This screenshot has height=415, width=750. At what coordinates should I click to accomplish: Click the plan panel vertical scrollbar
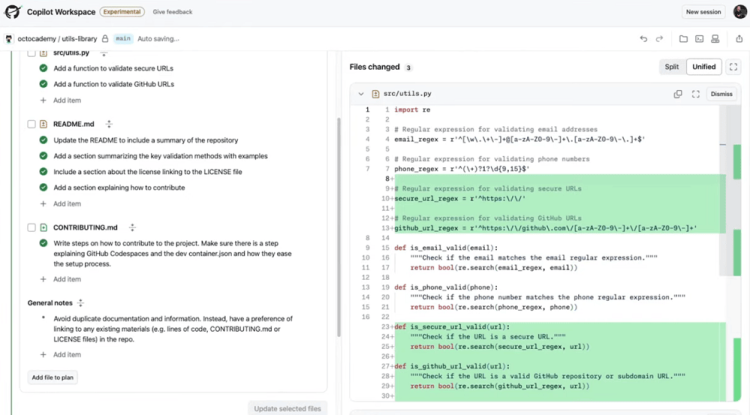pos(339,227)
